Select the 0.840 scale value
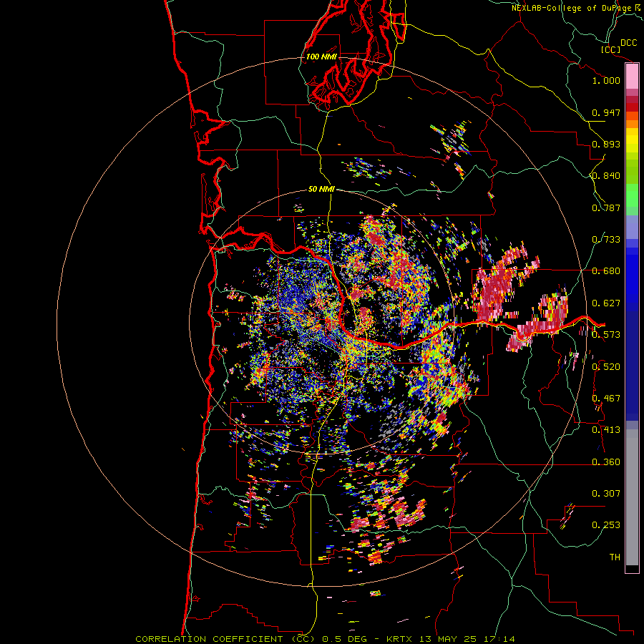The width and height of the screenshot is (644, 644). (606, 176)
